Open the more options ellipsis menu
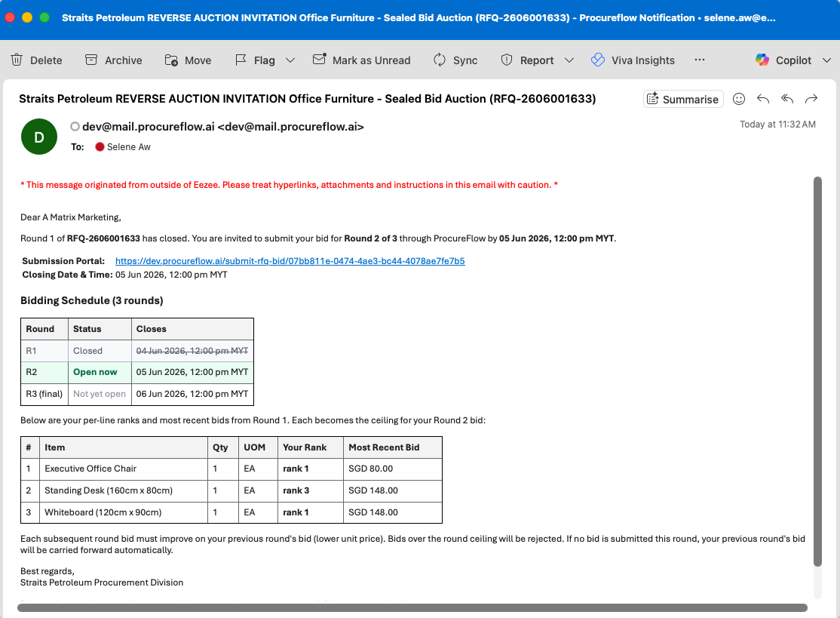840x618 pixels. [x=700, y=60]
